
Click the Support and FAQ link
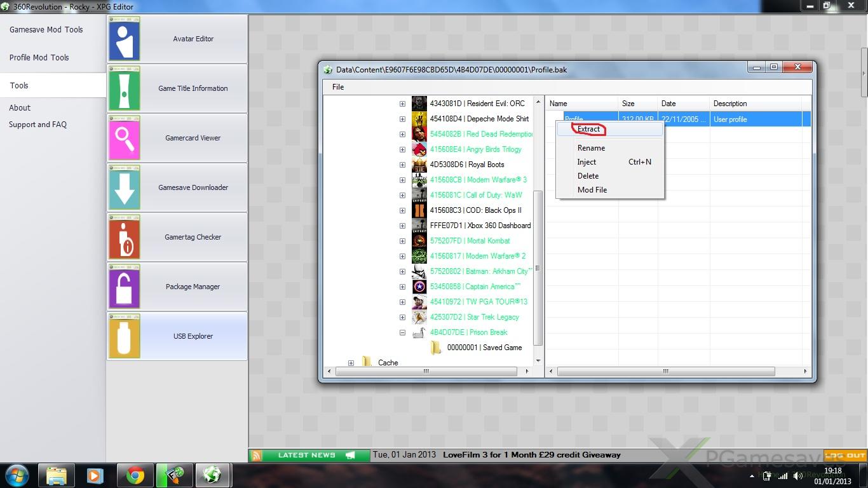click(37, 125)
